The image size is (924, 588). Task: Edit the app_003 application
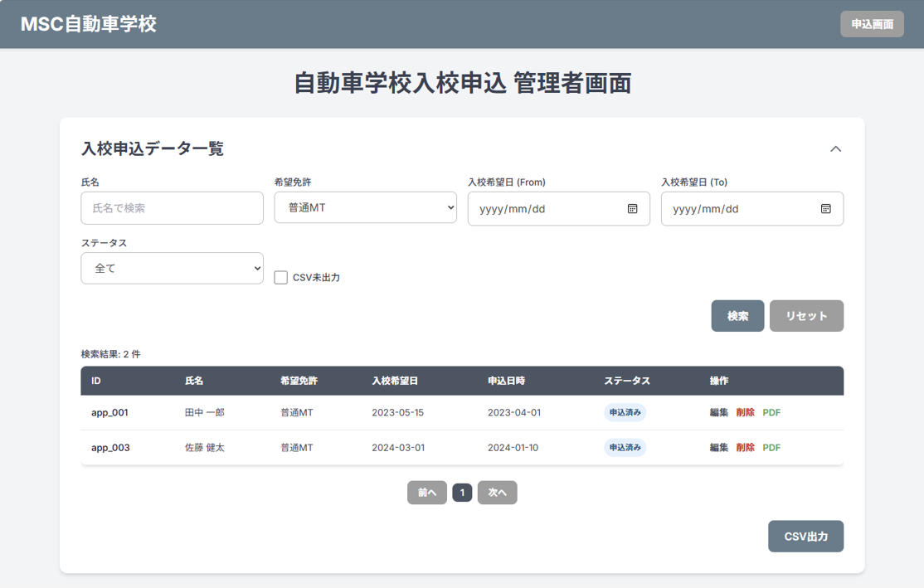click(718, 448)
